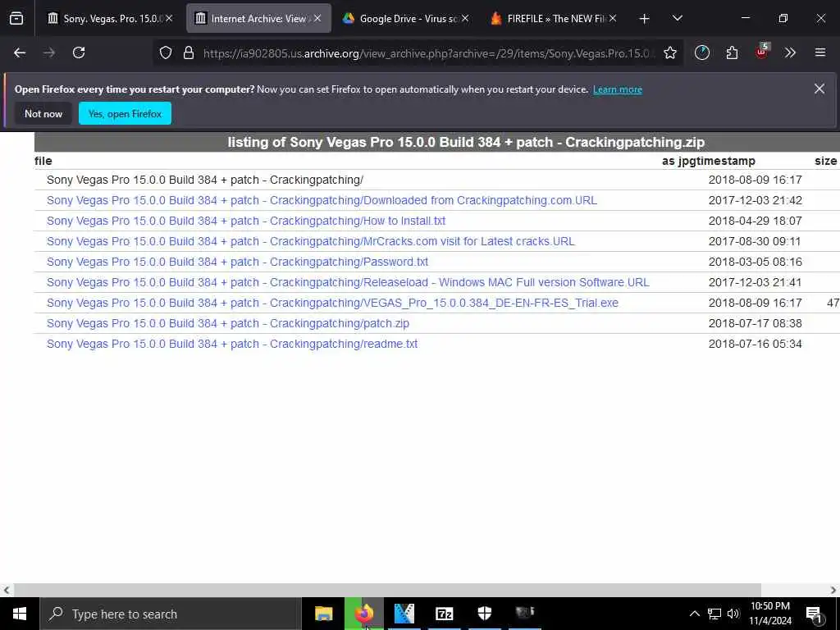Open the dark icon last in taskbar
The image size is (840, 630).
[x=524, y=614]
